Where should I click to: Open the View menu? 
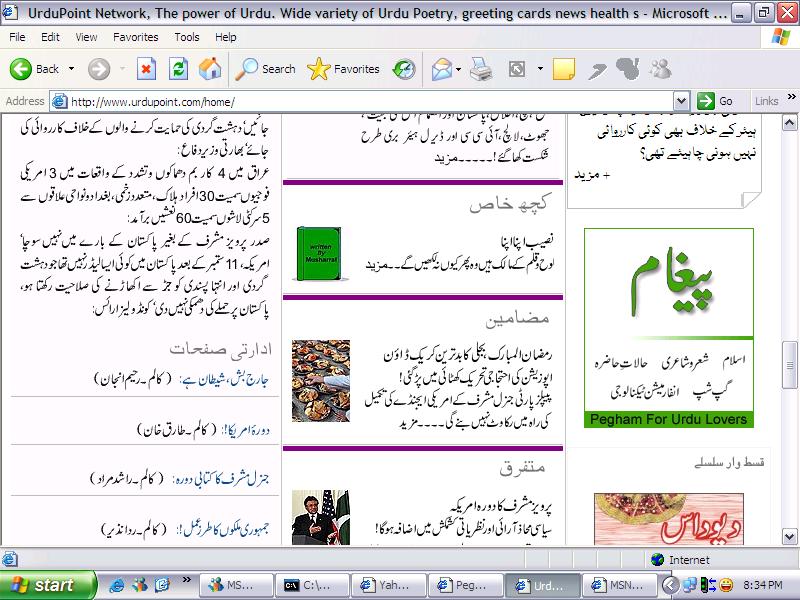point(86,37)
